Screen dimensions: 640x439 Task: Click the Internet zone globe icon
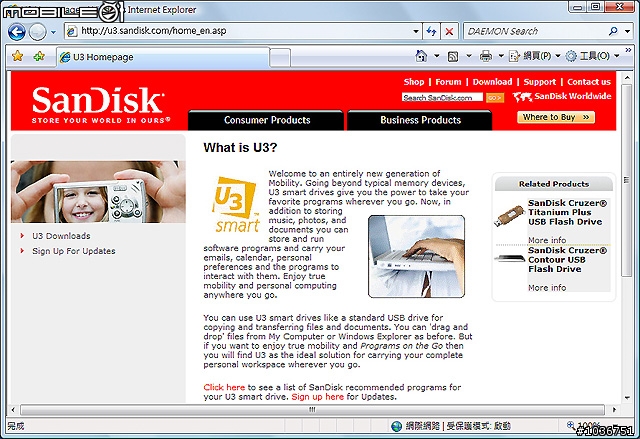click(x=396, y=426)
